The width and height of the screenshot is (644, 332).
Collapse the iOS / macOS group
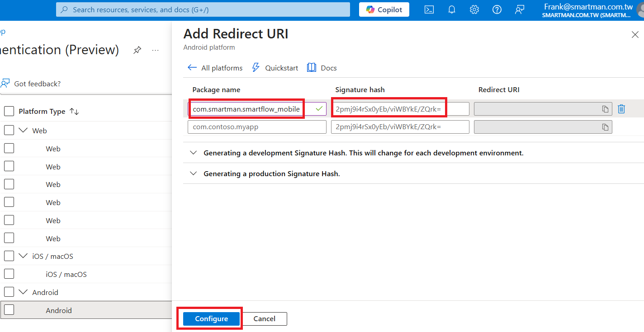tap(23, 256)
